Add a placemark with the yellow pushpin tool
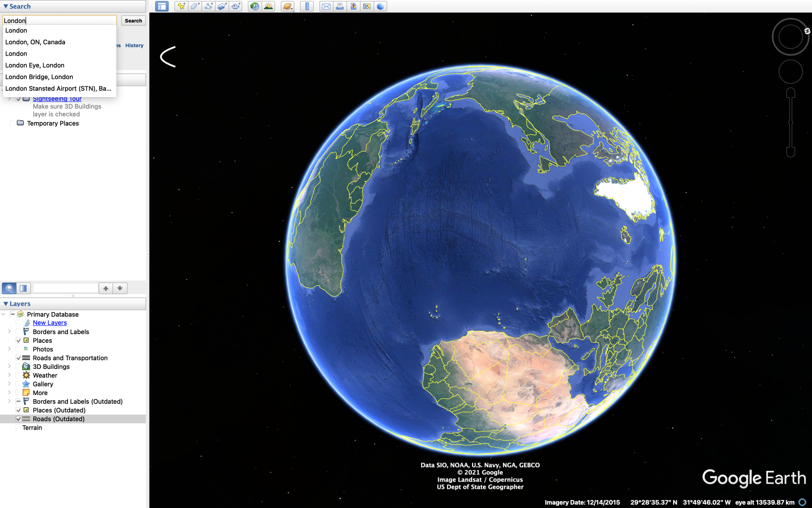The width and height of the screenshot is (812, 508). (x=181, y=7)
